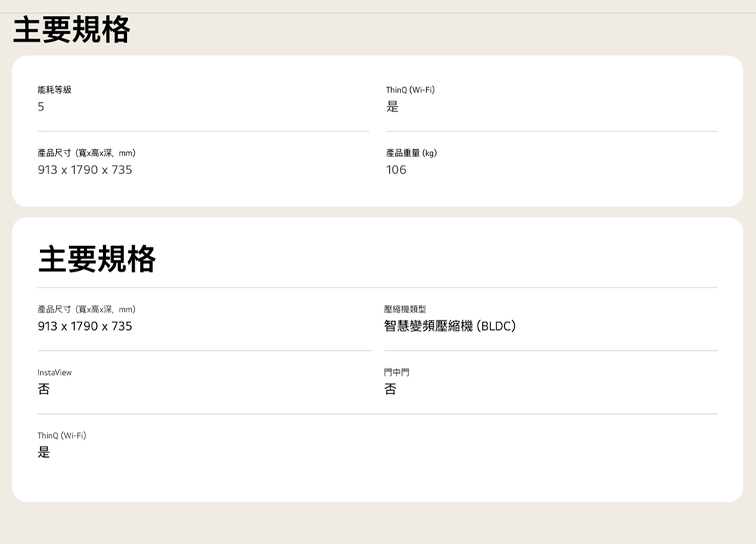Viewport: 756px width, 544px height.
Task: Click the top 主要規格 page heading
Action: point(72,30)
